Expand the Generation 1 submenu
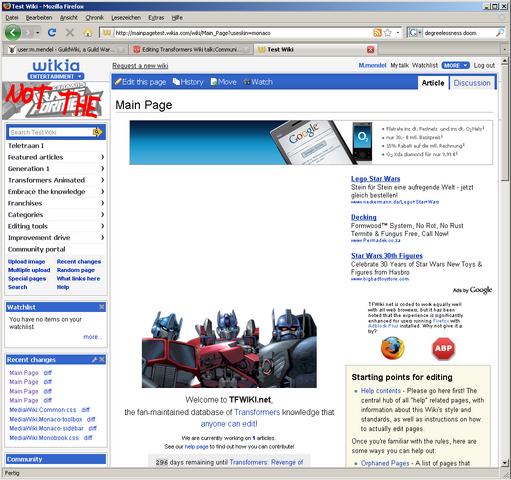 (x=102, y=168)
